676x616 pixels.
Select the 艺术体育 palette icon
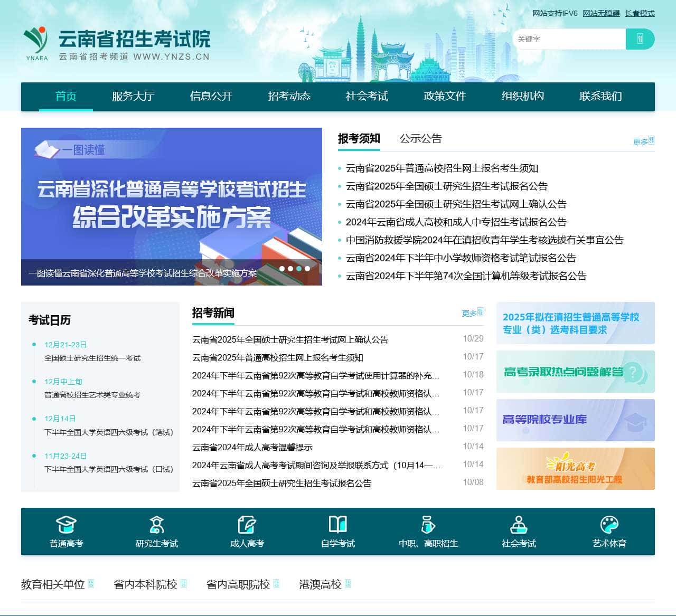tap(609, 525)
